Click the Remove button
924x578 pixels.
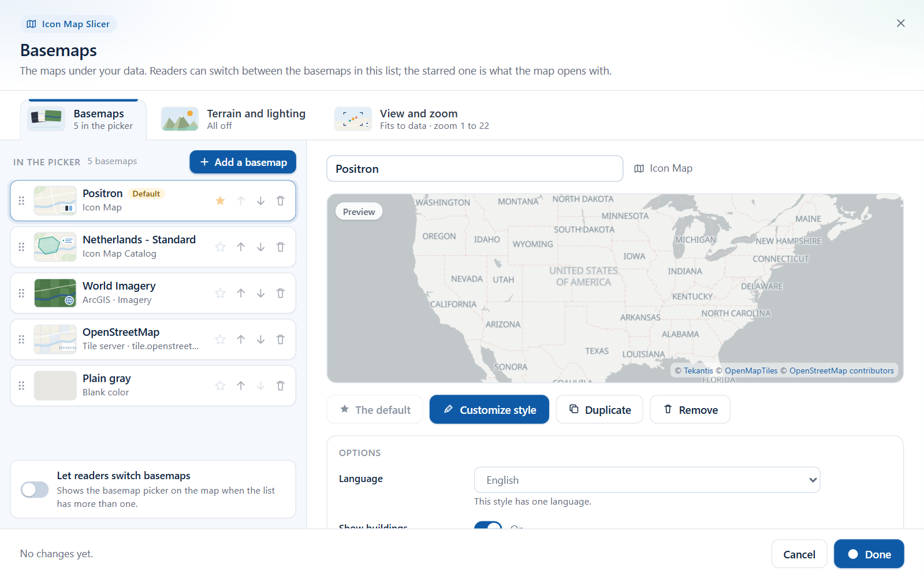(x=690, y=409)
